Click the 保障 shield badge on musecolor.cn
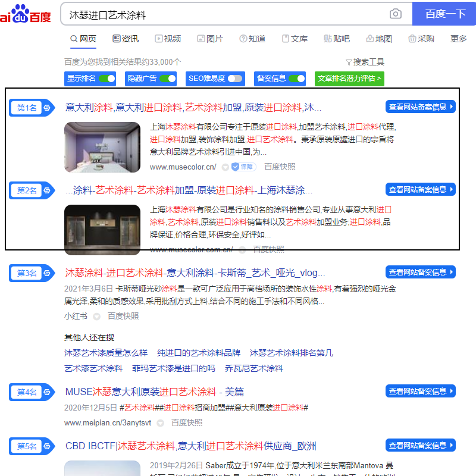 244,167
